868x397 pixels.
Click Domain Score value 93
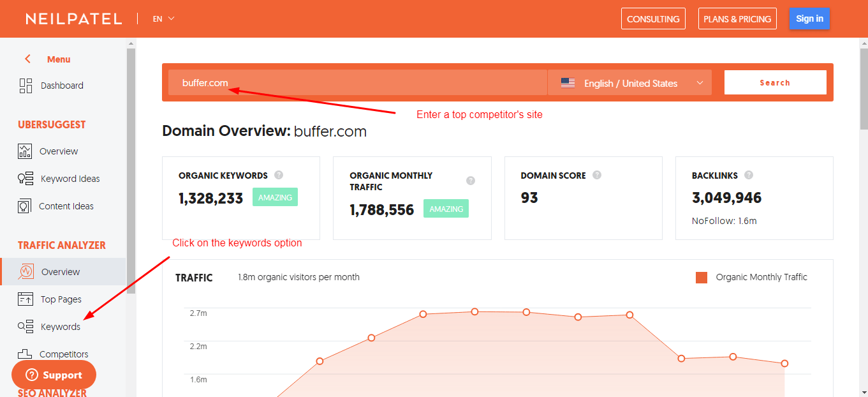coord(529,198)
